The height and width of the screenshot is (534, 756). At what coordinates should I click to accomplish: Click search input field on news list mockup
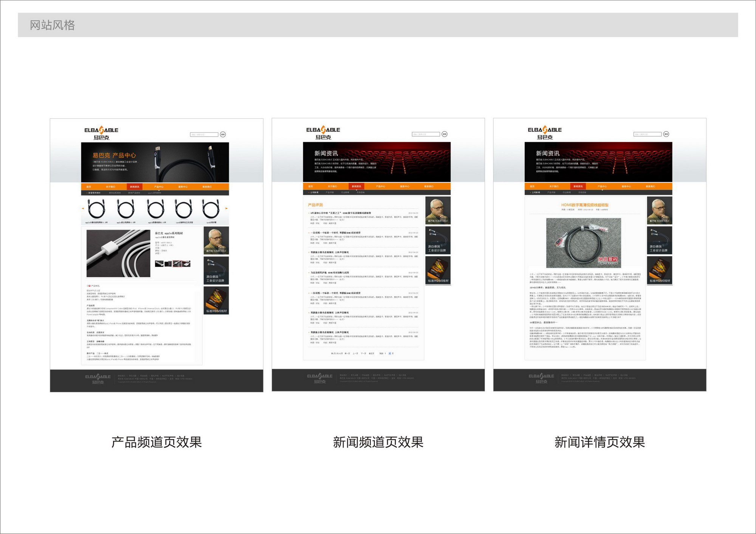coord(426,134)
